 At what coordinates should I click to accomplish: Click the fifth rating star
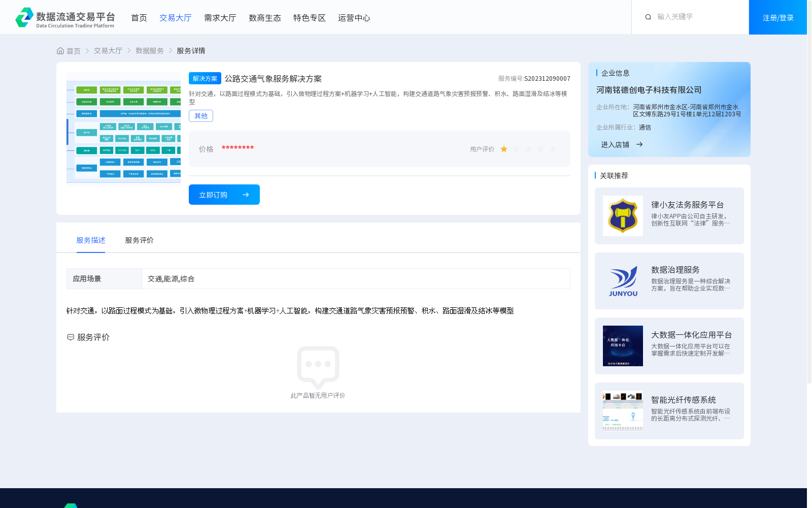click(553, 149)
